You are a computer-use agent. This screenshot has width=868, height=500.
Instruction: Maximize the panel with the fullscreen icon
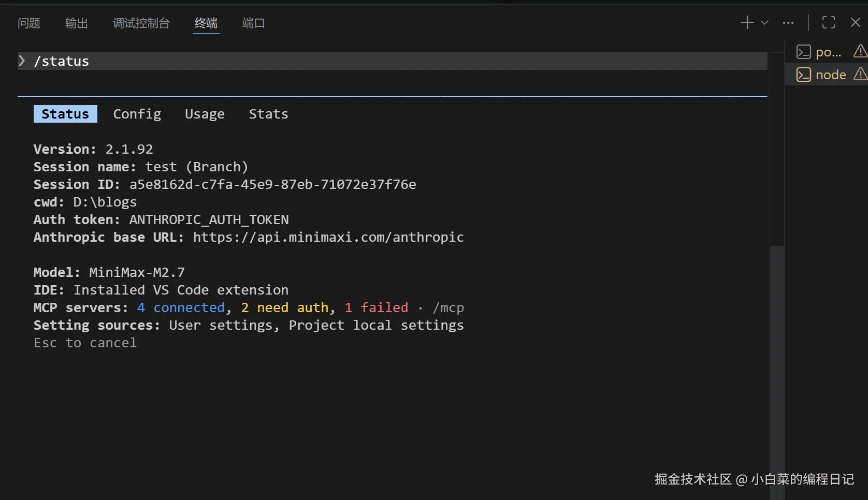829,22
